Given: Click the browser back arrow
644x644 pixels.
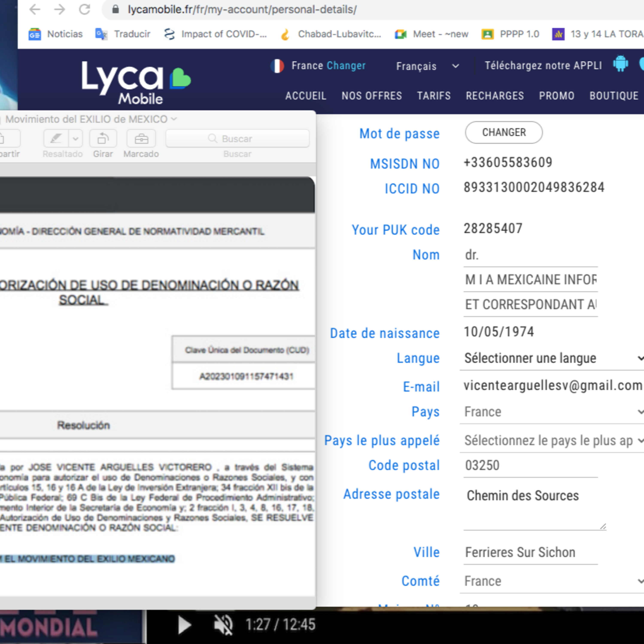Looking at the screenshot, I should coord(35,9).
